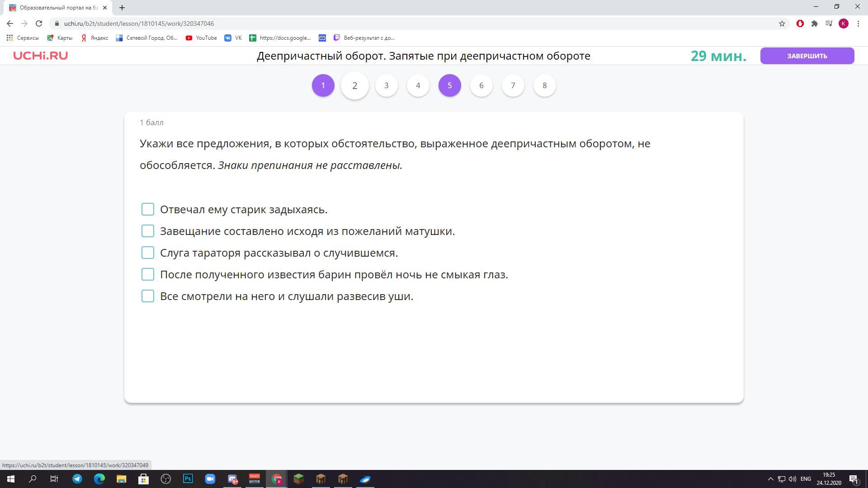Open Zoom from the taskbar
Image resolution: width=868 pixels, height=488 pixels.
tap(210, 479)
